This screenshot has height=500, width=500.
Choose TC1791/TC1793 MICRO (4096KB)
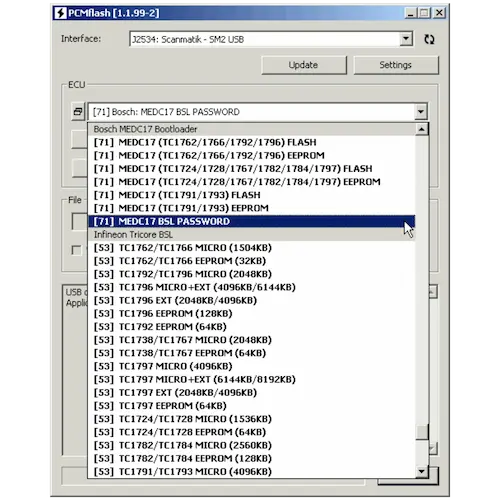(251, 472)
